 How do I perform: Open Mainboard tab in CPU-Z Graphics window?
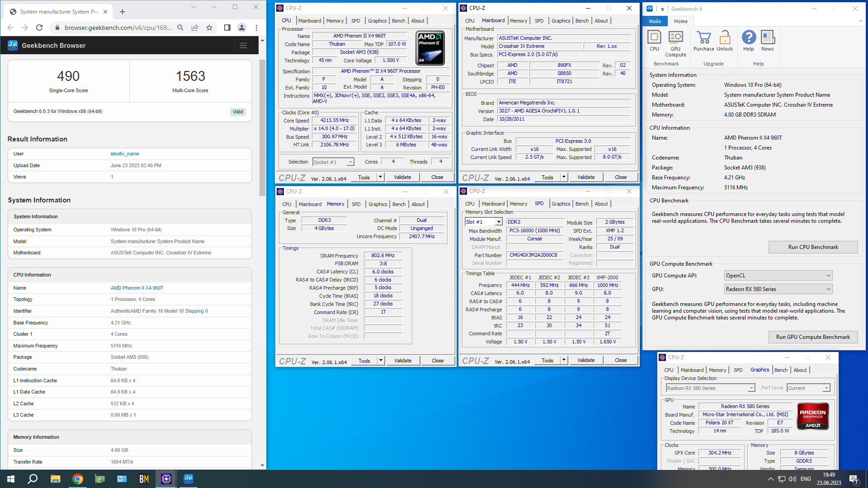(x=692, y=370)
